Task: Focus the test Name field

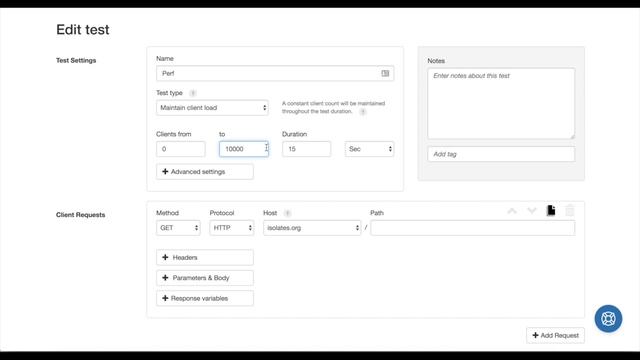Action: coord(275,73)
